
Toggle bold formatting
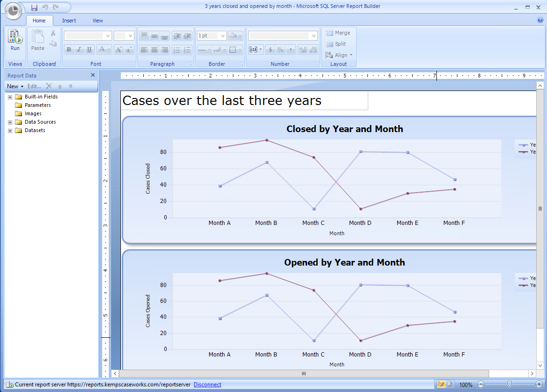click(x=69, y=49)
